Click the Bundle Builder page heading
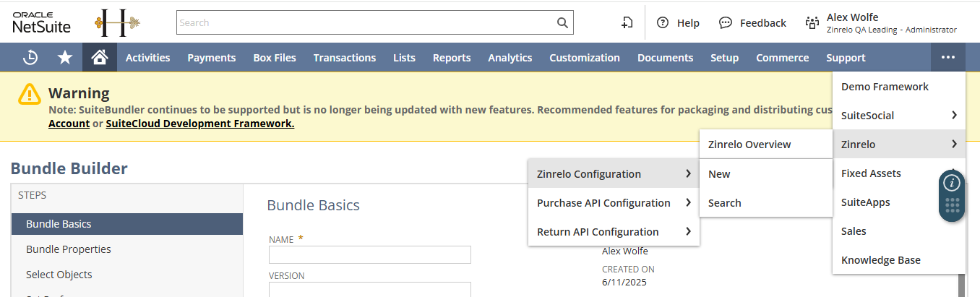 pos(69,168)
